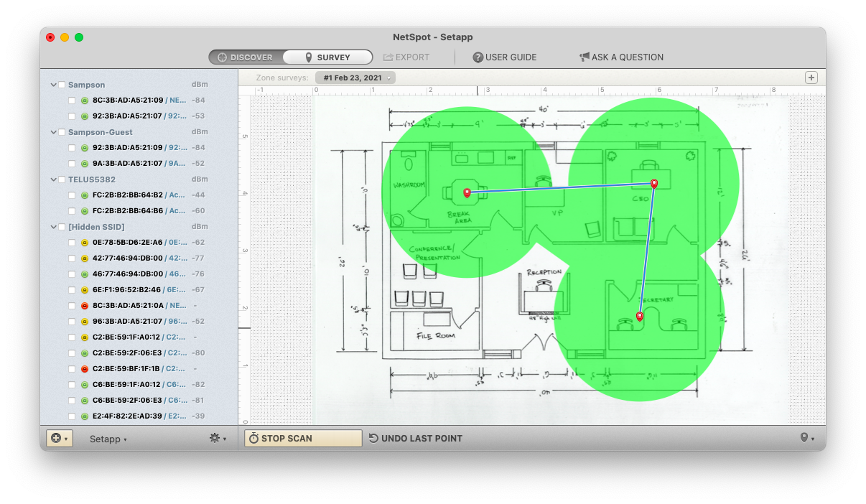Click the User Guide question mark icon
Screen dimensions: 866x504
[x=478, y=57]
